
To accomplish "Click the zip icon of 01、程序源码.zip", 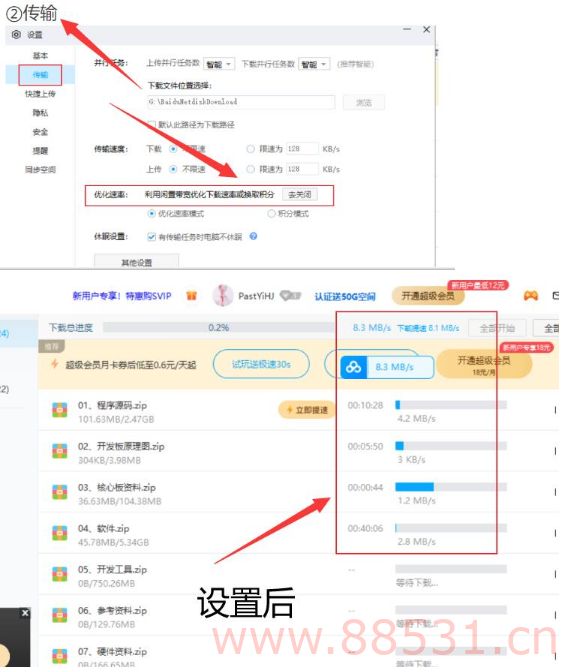I will pos(60,410).
